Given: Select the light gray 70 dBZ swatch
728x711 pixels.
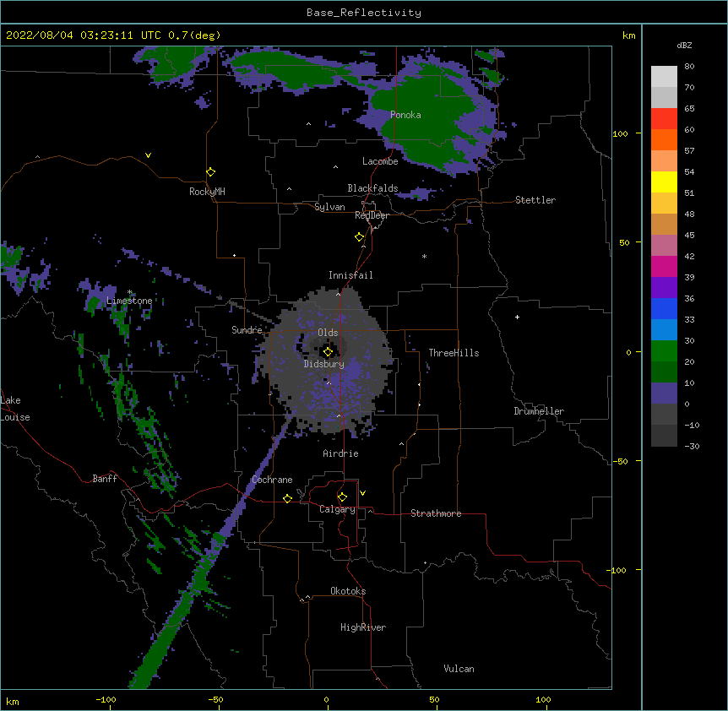Looking at the screenshot, I should (x=664, y=77).
